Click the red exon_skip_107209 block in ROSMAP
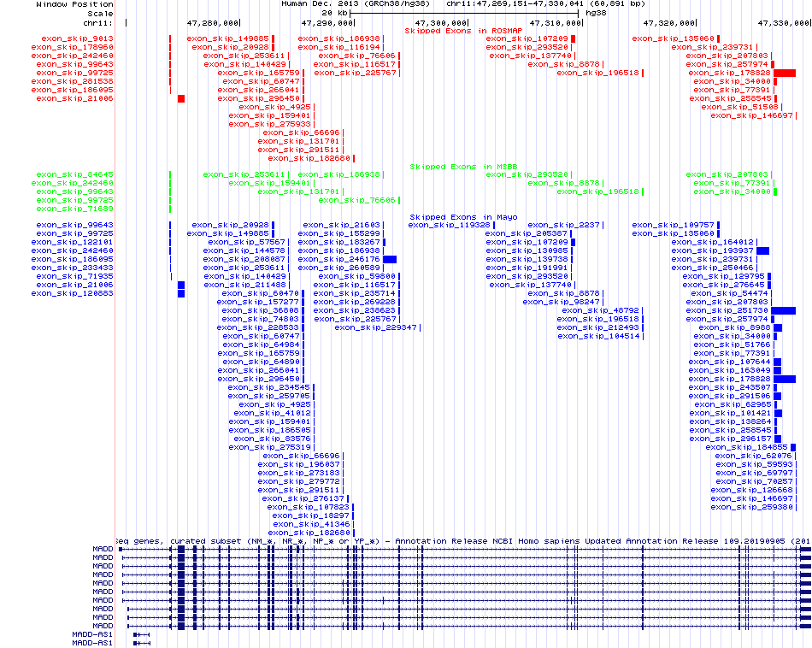Screen dimensions: 812x648 point(574,39)
